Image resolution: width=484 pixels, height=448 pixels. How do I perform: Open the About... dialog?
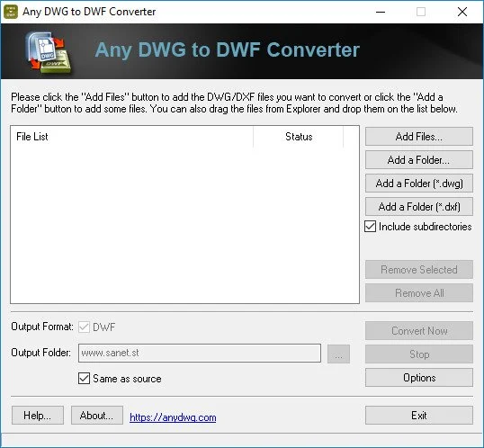pyautogui.click(x=97, y=416)
